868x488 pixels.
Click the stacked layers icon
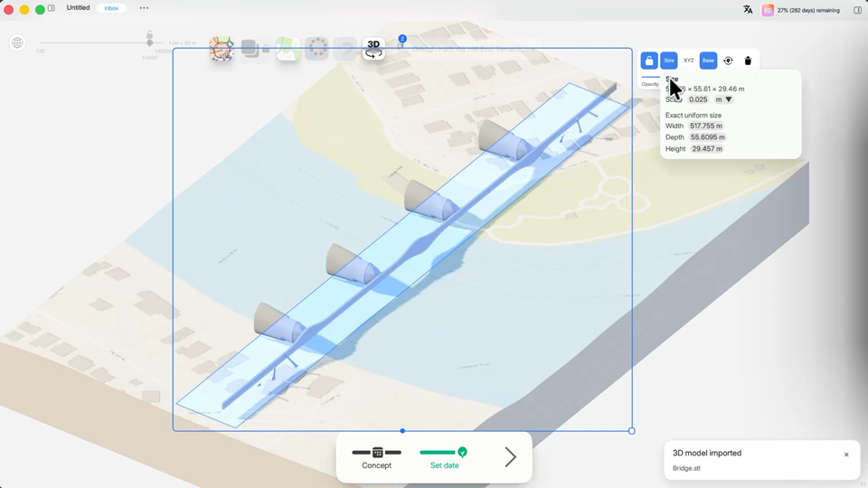pos(250,49)
